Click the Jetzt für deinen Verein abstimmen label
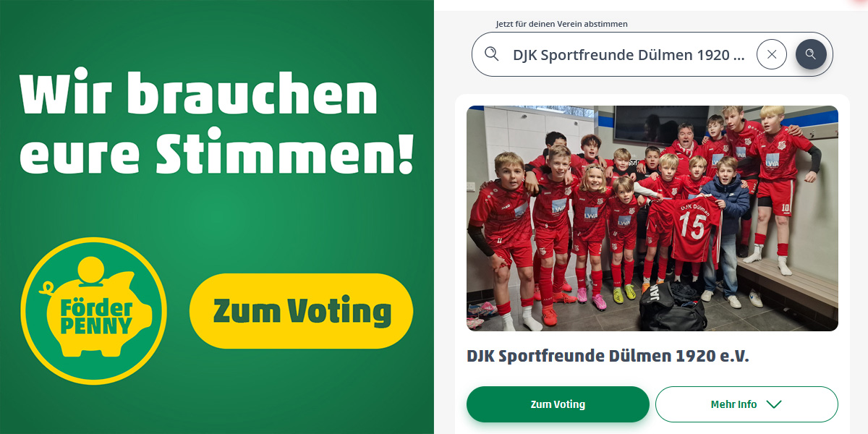This screenshot has width=868, height=434. [562, 24]
